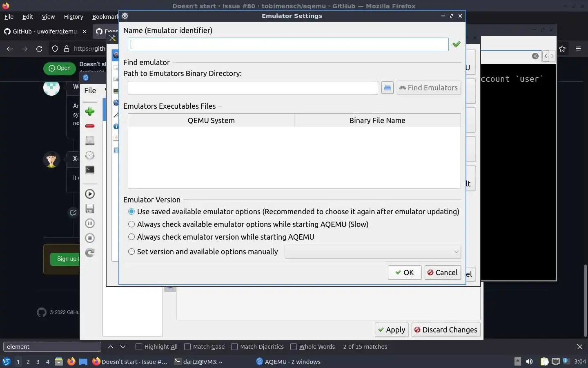Enable Match Case in find bar
The image size is (588, 368).
(x=204, y=347)
